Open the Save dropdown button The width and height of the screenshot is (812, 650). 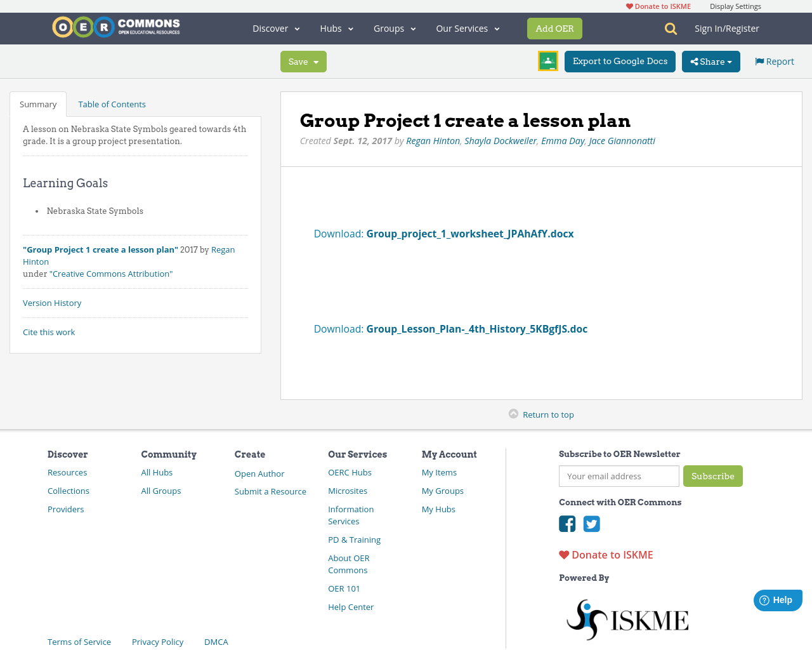pyautogui.click(x=303, y=62)
